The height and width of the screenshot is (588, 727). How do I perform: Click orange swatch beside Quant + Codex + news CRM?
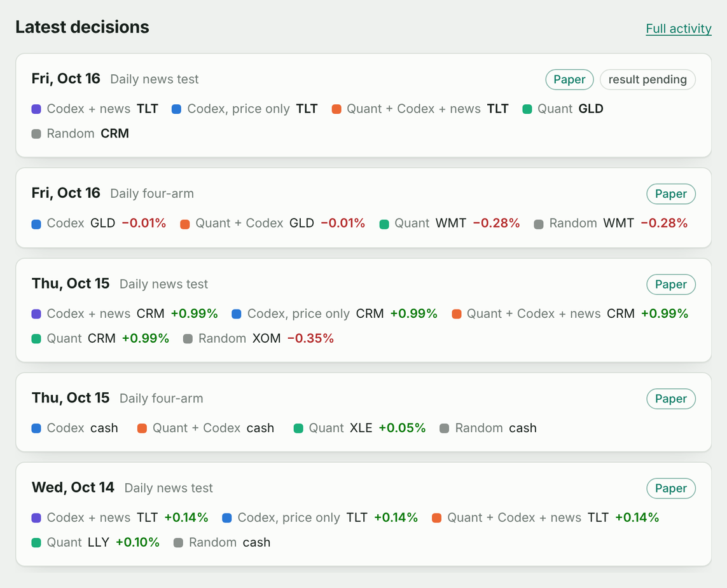[457, 314]
